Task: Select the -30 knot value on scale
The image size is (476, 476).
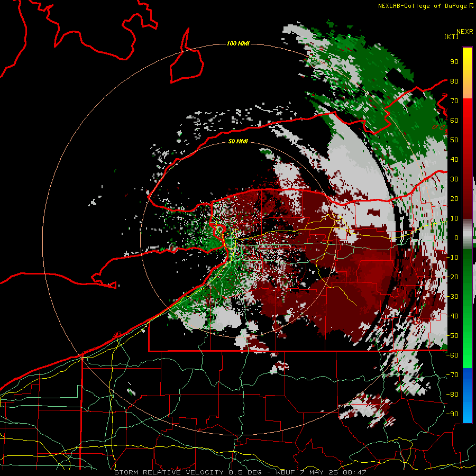Action: pos(452,297)
